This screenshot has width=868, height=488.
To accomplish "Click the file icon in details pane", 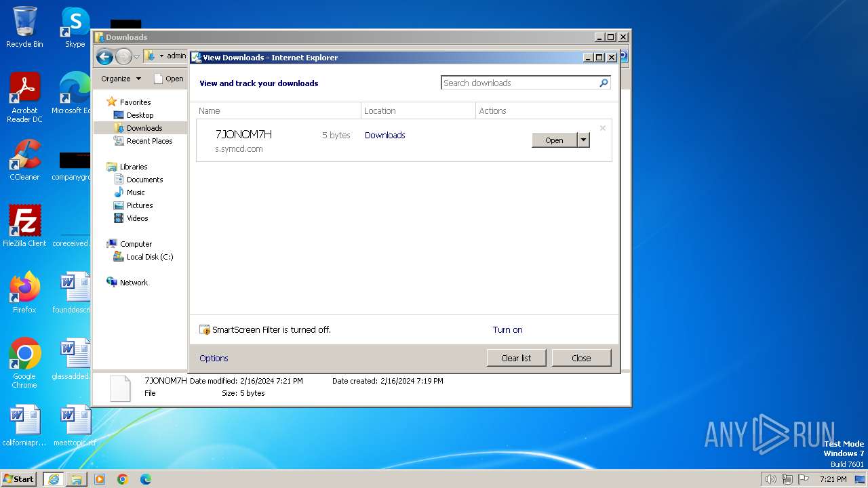I will [120, 388].
